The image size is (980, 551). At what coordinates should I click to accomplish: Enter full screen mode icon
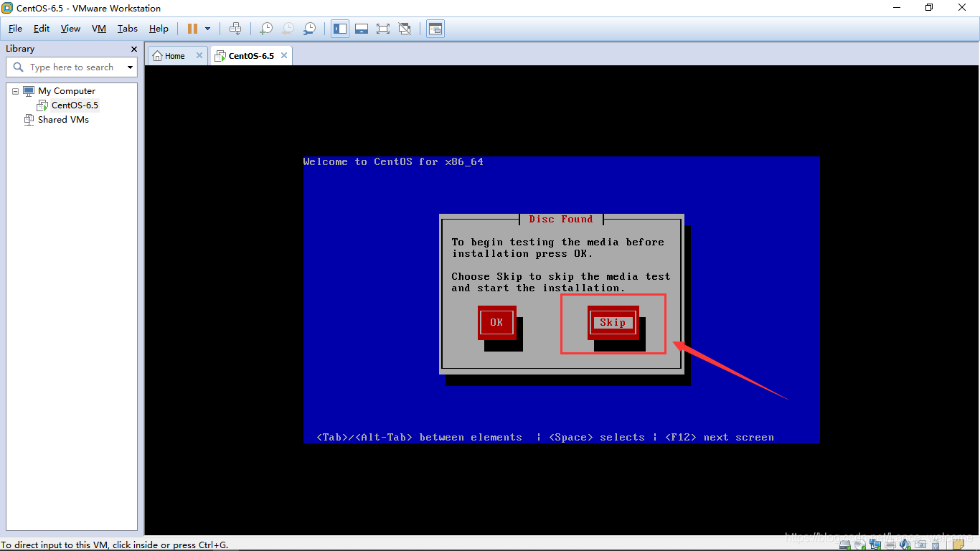point(383,29)
